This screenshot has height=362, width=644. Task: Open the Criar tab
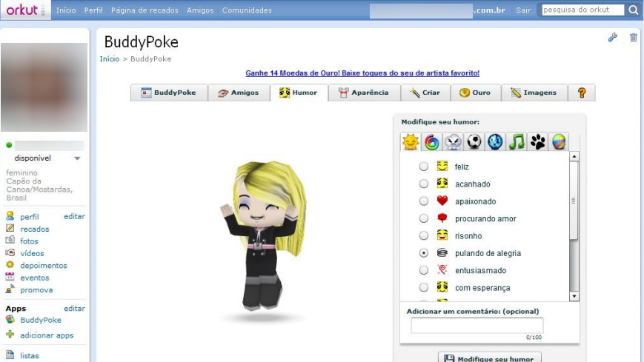pos(425,93)
